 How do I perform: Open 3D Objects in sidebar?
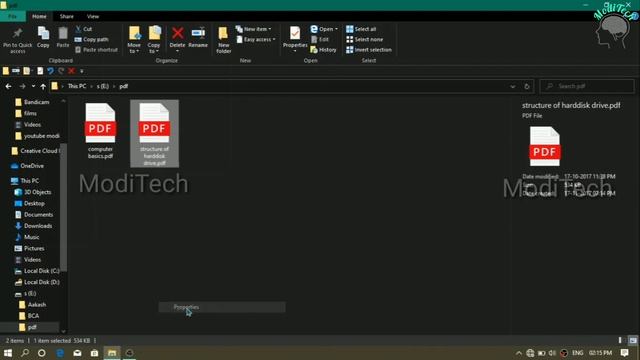pos(33,192)
